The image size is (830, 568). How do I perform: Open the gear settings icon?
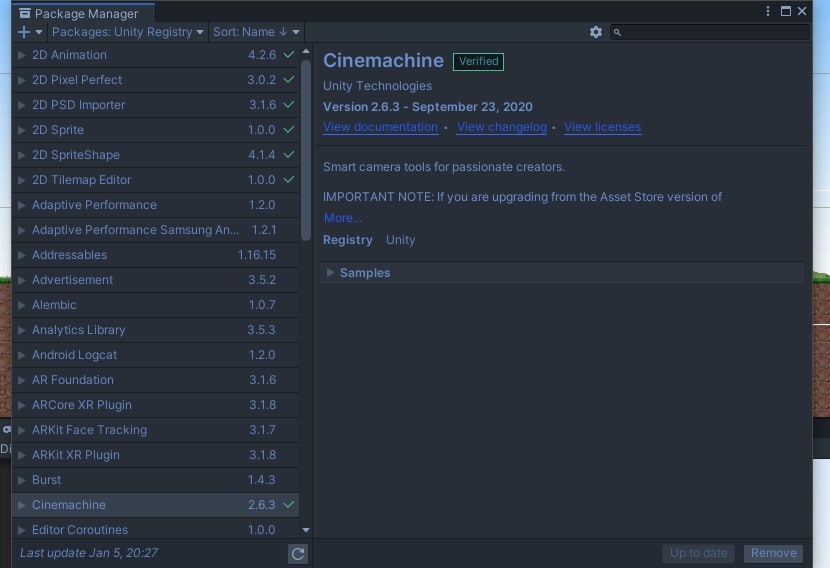coord(596,32)
